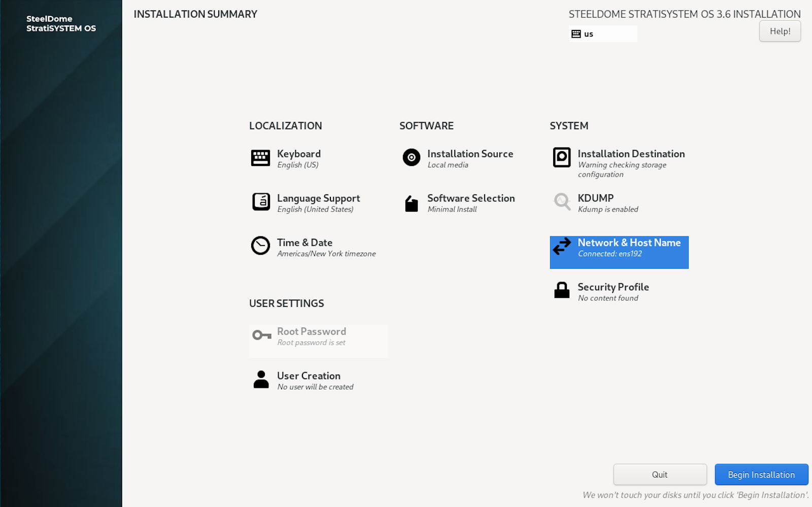Click the Time & Date clock icon
The height and width of the screenshot is (507, 812).
pos(260,246)
